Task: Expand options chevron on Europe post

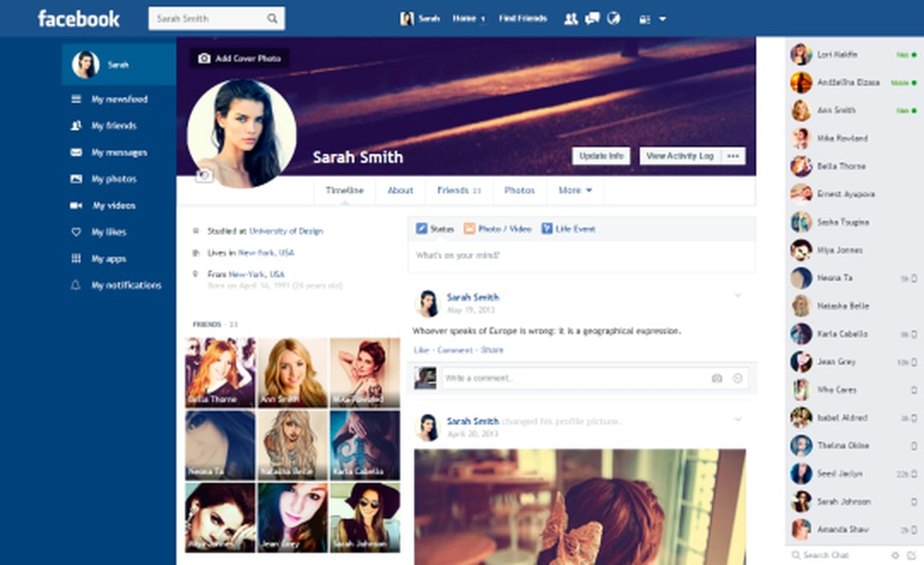Action: (x=737, y=295)
